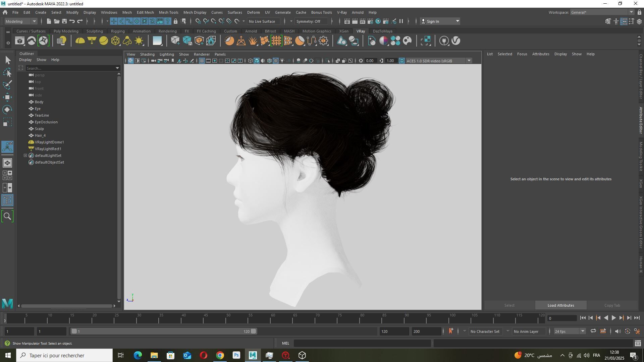Image resolution: width=644 pixels, height=362 pixels.
Task: Open the ACES view transform dropdown
Action: click(439, 61)
